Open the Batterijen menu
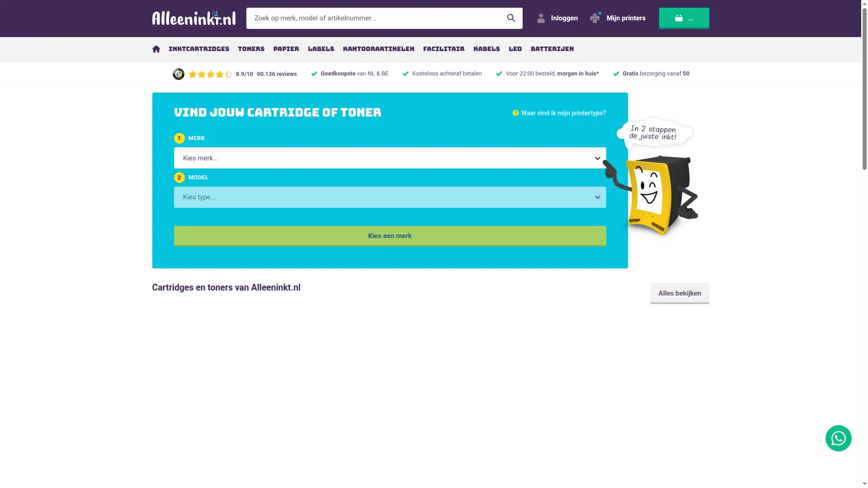This screenshot has height=488, width=868. (x=552, y=49)
